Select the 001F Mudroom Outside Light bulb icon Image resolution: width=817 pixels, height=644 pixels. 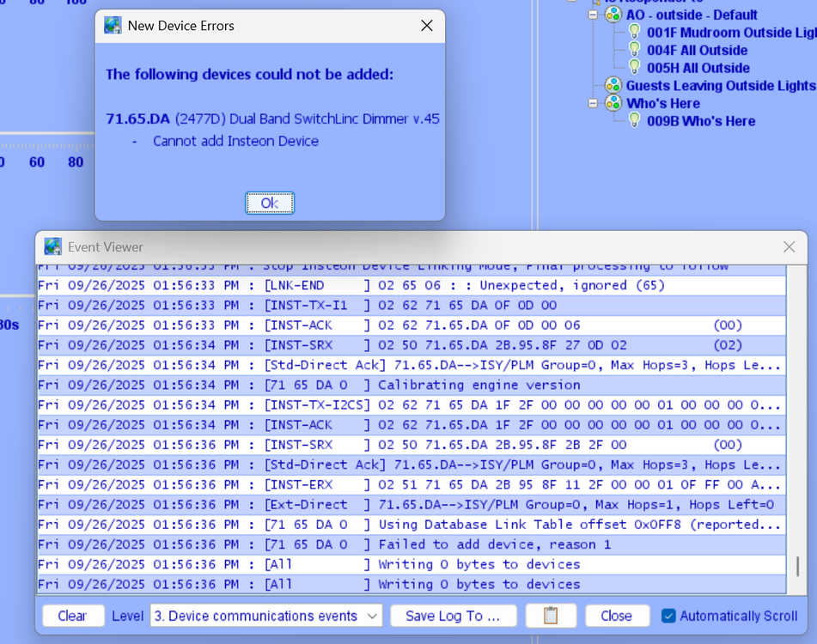(634, 32)
